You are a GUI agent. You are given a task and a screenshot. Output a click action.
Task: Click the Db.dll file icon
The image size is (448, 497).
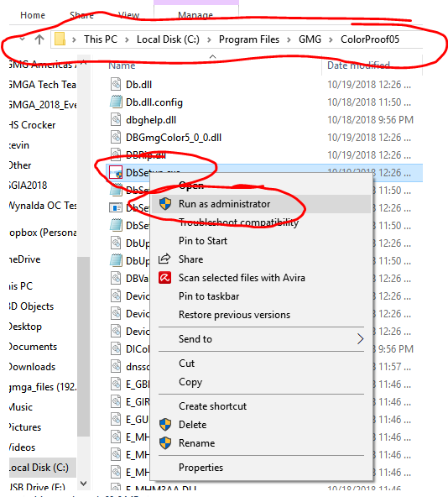pos(116,84)
